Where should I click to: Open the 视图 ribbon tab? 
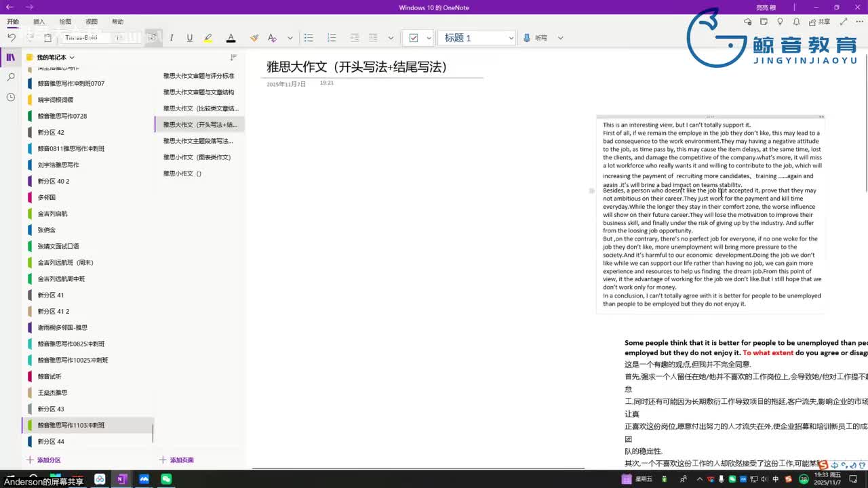tap(92, 22)
